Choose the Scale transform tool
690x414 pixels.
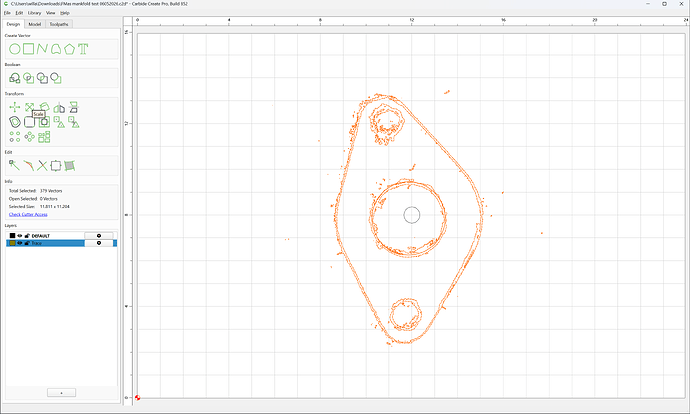coord(29,107)
